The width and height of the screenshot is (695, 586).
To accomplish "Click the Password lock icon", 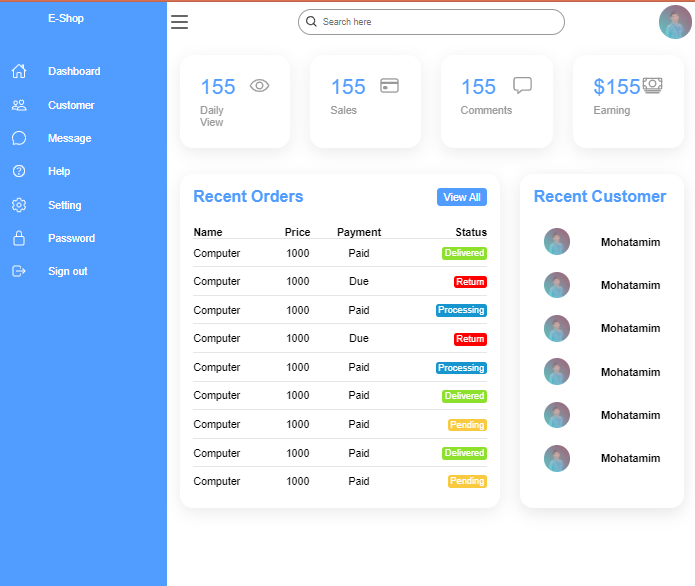I will (x=19, y=238).
